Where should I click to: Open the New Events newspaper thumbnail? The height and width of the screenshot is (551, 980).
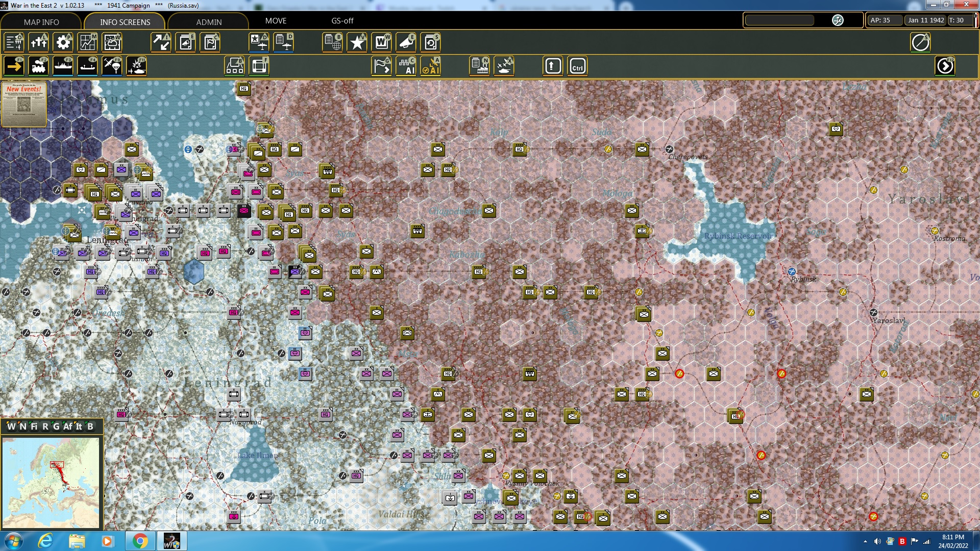point(24,104)
